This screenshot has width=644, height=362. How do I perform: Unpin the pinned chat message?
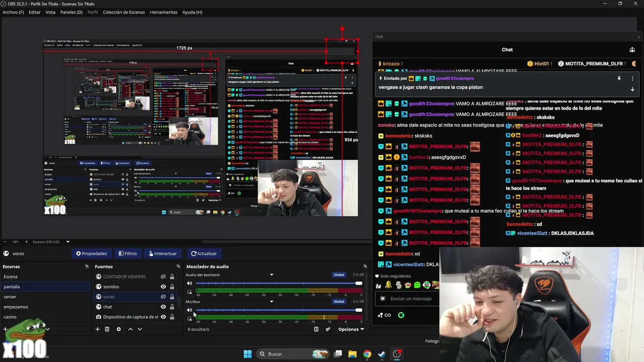click(x=619, y=78)
